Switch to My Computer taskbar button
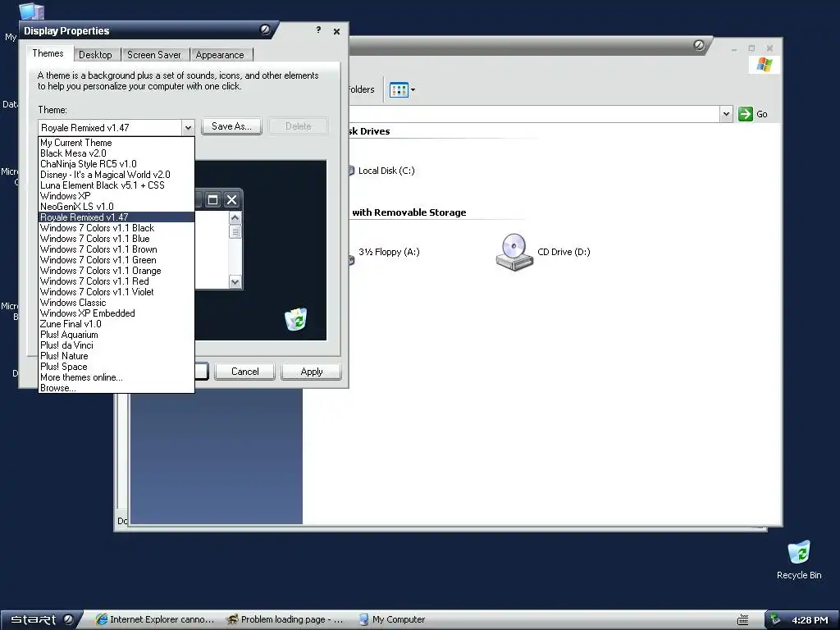This screenshot has height=630, width=840. [x=392, y=620]
